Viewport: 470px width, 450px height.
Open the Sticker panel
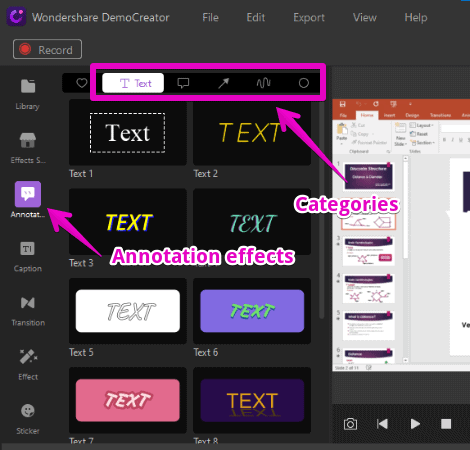pos(28,419)
